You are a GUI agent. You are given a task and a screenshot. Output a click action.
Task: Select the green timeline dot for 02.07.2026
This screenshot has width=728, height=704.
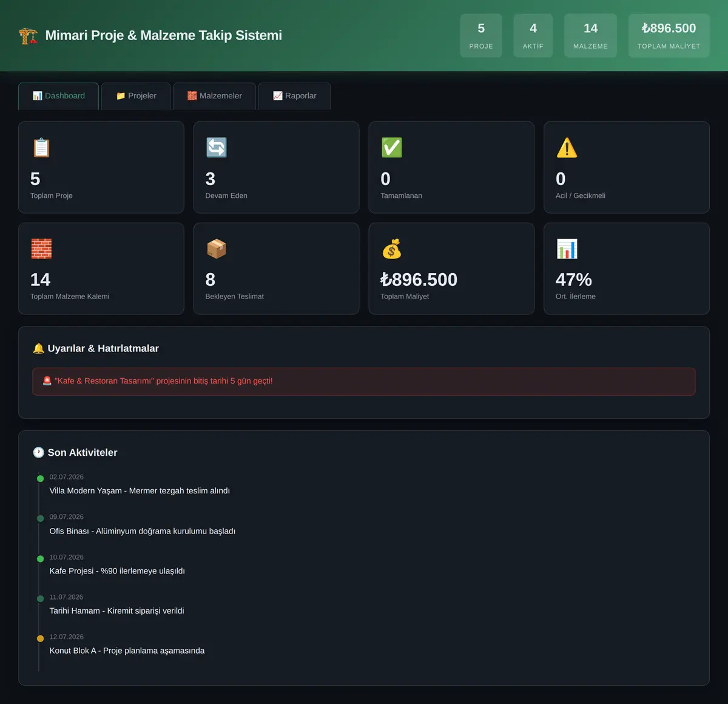click(x=40, y=479)
